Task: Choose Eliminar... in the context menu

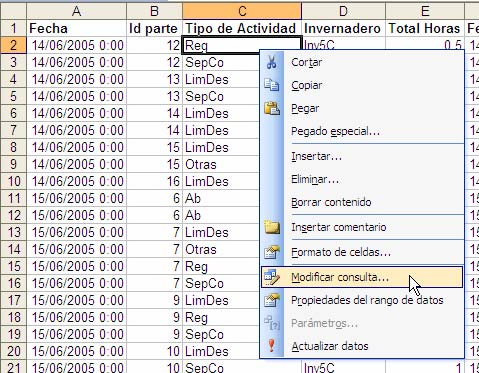Action: 315,179
